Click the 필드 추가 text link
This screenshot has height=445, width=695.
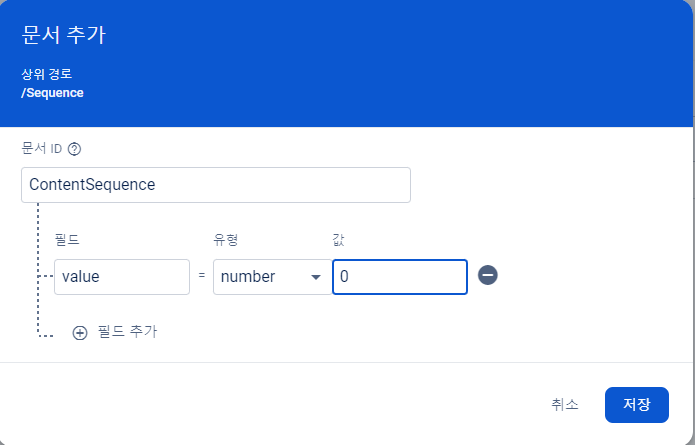pyautogui.click(x=127, y=332)
